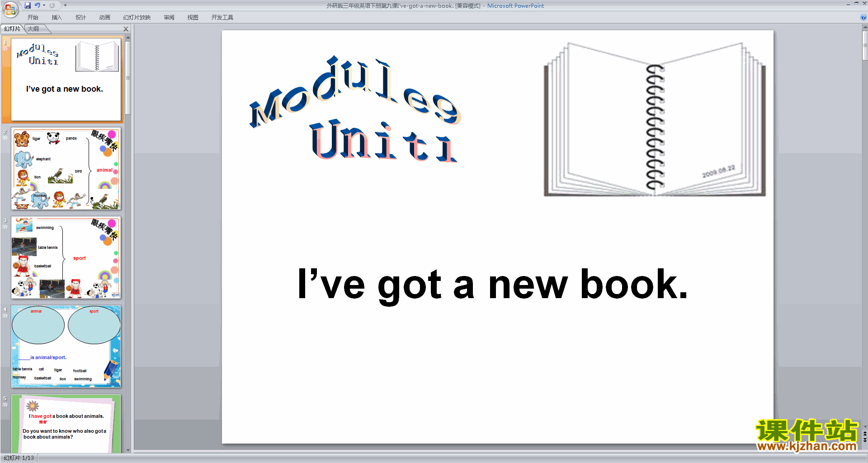Image resolution: width=868 pixels, height=463 pixels.
Task: Undo the last action
Action: pyautogui.click(x=38, y=5)
